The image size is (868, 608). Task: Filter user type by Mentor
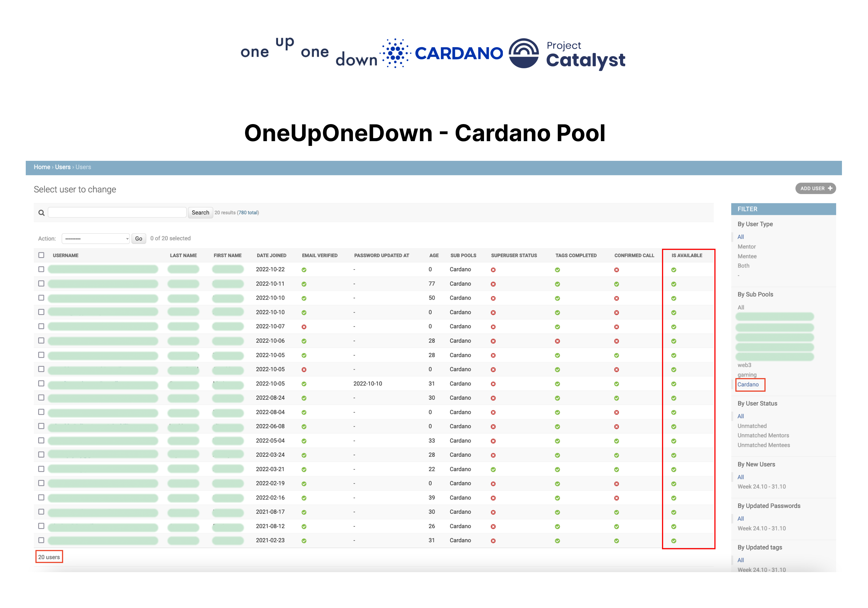pyautogui.click(x=746, y=246)
